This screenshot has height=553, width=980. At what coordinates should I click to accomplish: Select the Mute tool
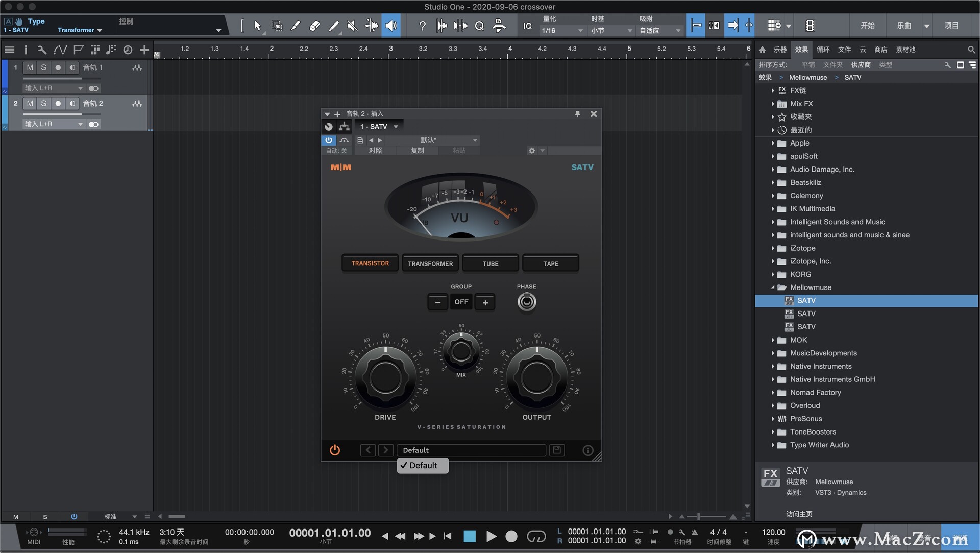(x=352, y=26)
